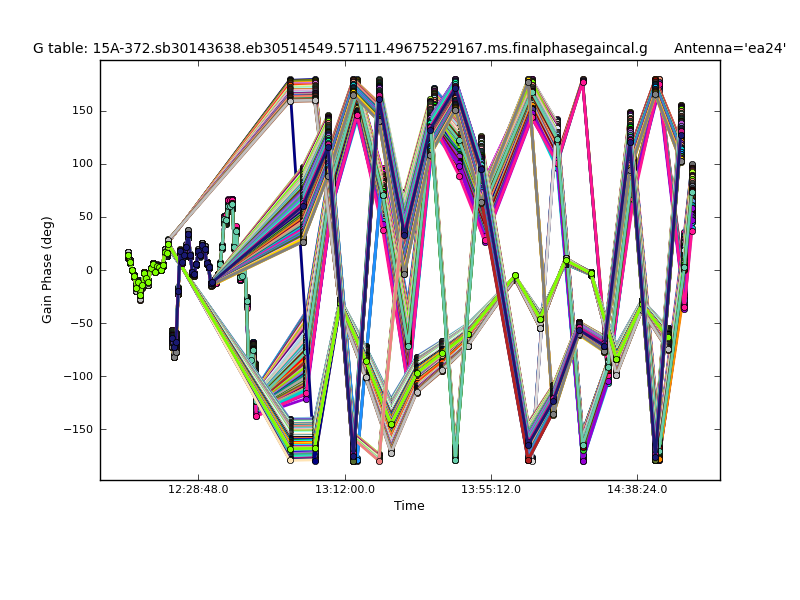
Task: Click the 'Time' x-axis label
Action: pyautogui.click(x=409, y=506)
